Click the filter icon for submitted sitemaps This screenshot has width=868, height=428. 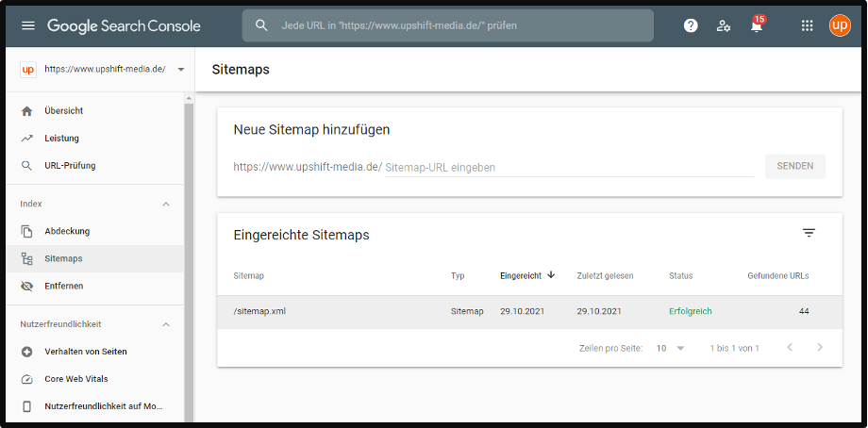[x=809, y=233]
